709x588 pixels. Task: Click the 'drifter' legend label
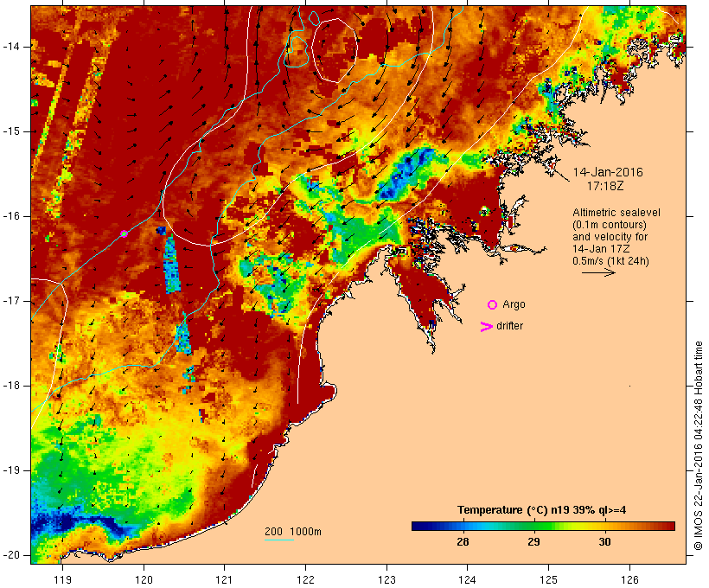point(509,326)
